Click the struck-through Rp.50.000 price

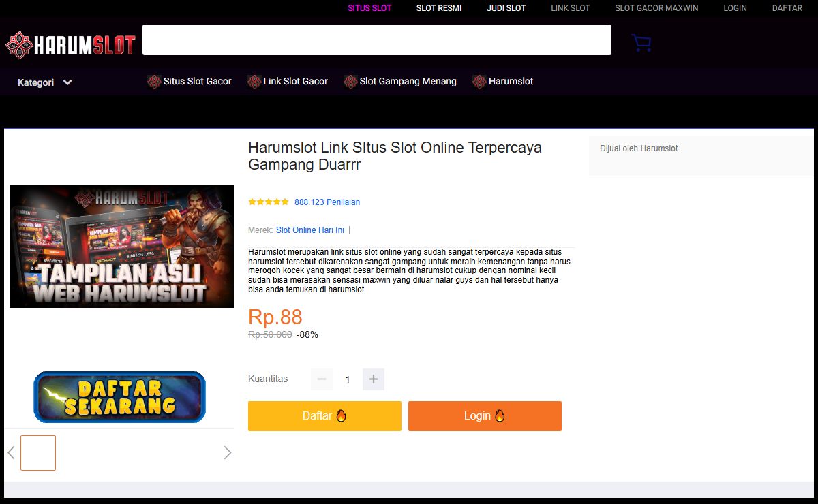(x=270, y=334)
